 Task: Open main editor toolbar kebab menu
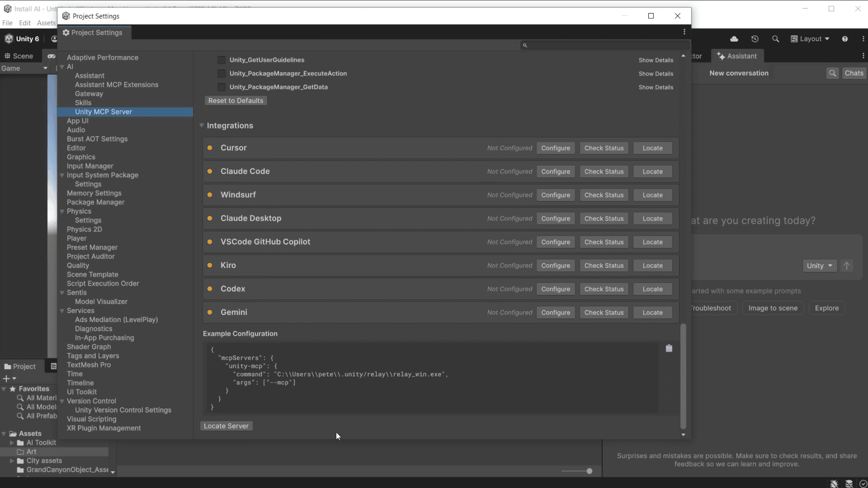863,39
